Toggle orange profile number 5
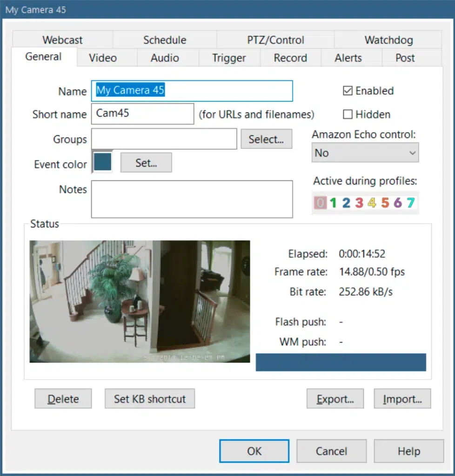This screenshot has width=455, height=476. click(x=385, y=203)
